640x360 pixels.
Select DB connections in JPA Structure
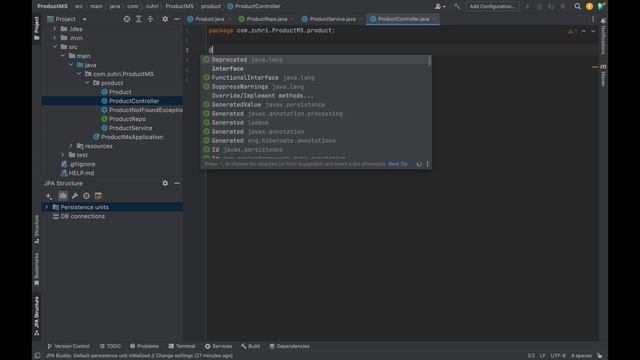(x=82, y=216)
